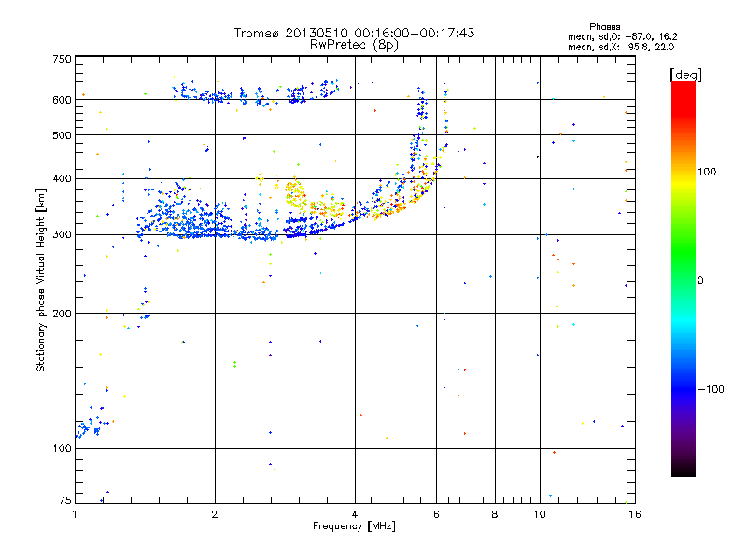Click the green zero region of the colorbar
747x560 pixels.
click(x=684, y=280)
